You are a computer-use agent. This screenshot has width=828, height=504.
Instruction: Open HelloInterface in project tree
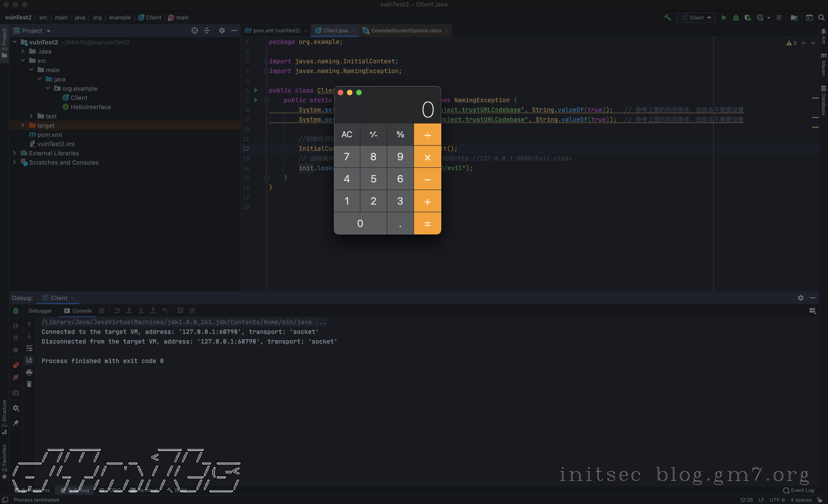pyautogui.click(x=90, y=107)
